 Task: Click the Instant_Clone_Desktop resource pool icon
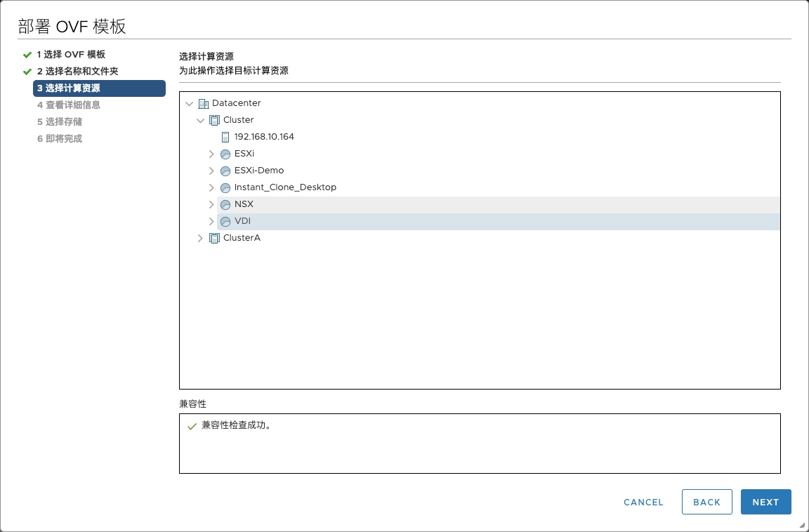(x=225, y=187)
